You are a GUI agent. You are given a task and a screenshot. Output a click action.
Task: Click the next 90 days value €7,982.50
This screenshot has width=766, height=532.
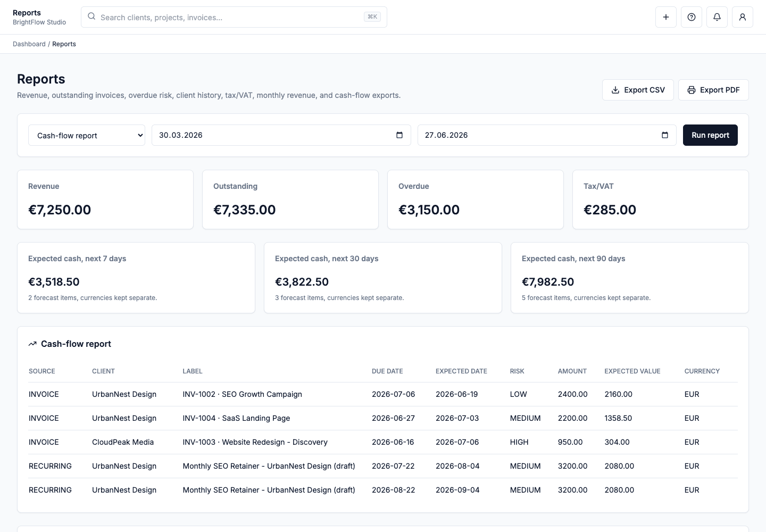[x=548, y=282]
